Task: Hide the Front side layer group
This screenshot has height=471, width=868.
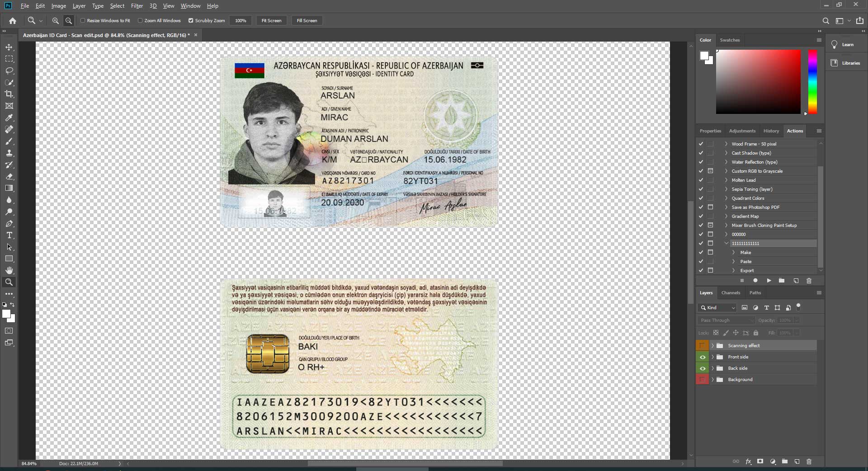Action: pyautogui.click(x=703, y=357)
